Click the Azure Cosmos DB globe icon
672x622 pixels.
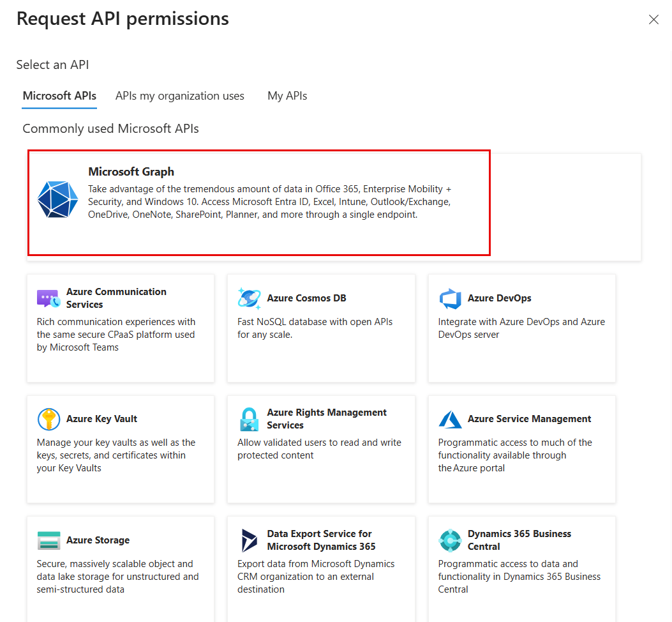(x=249, y=298)
